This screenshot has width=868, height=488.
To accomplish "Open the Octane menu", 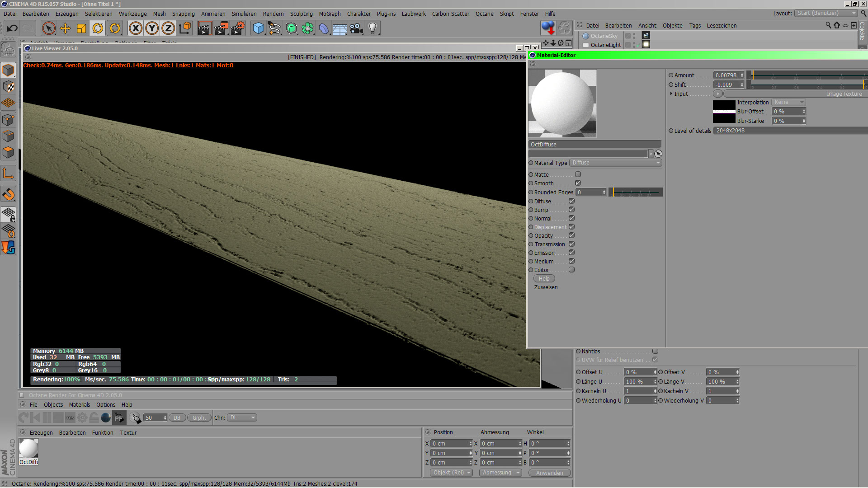I will click(484, 14).
